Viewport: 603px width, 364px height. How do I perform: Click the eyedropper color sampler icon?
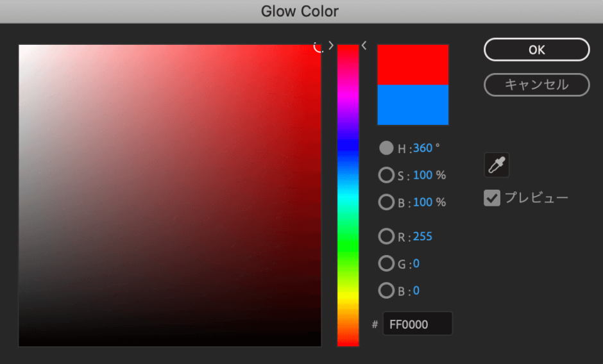click(x=497, y=165)
